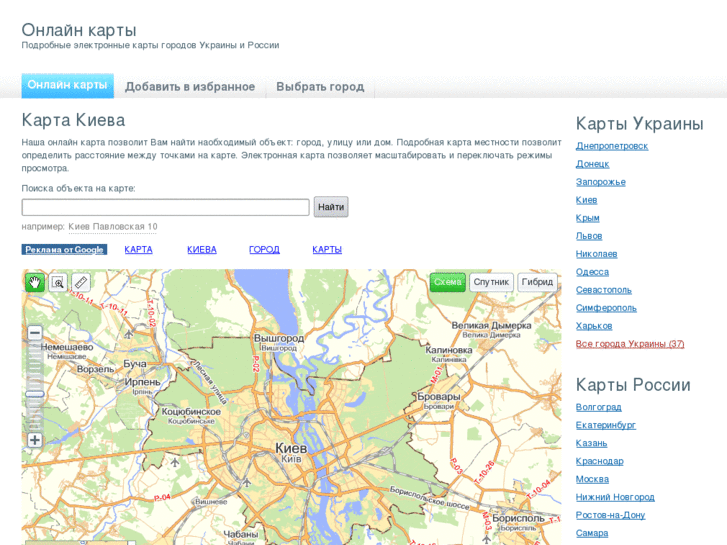Click the КАРТЫ ad link
Viewport: 727px width, 545px height.
pyautogui.click(x=327, y=250)
